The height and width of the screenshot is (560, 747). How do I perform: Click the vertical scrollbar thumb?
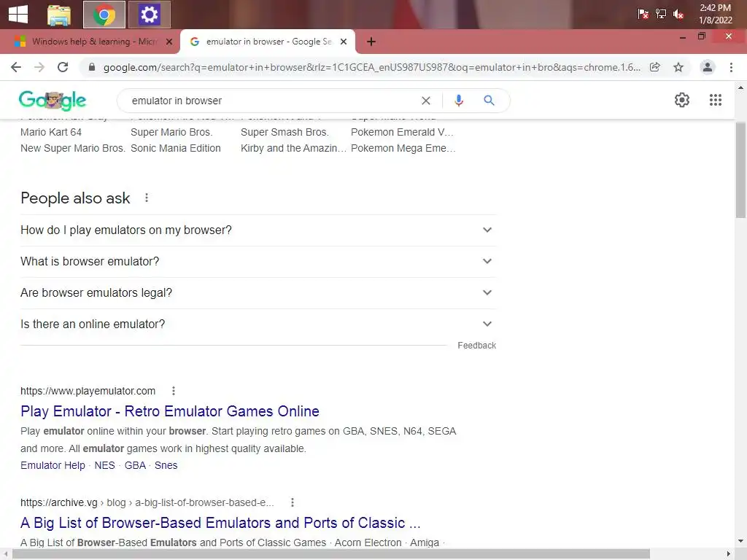point(740,170)
